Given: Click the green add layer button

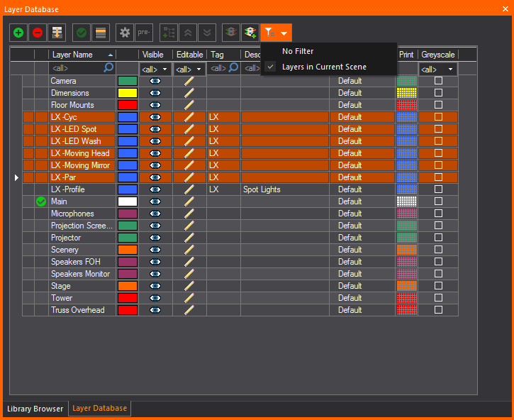Looking at the screenshot, I should [x=18, y=33].
